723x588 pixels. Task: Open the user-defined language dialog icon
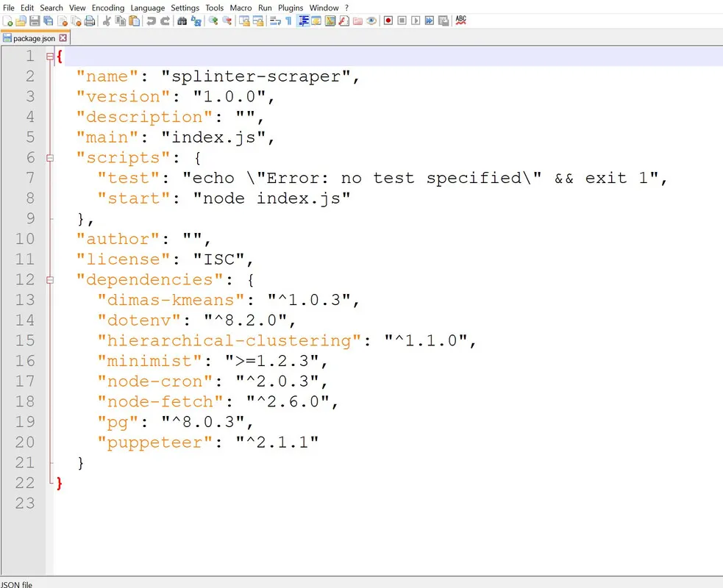click(316, 21)
